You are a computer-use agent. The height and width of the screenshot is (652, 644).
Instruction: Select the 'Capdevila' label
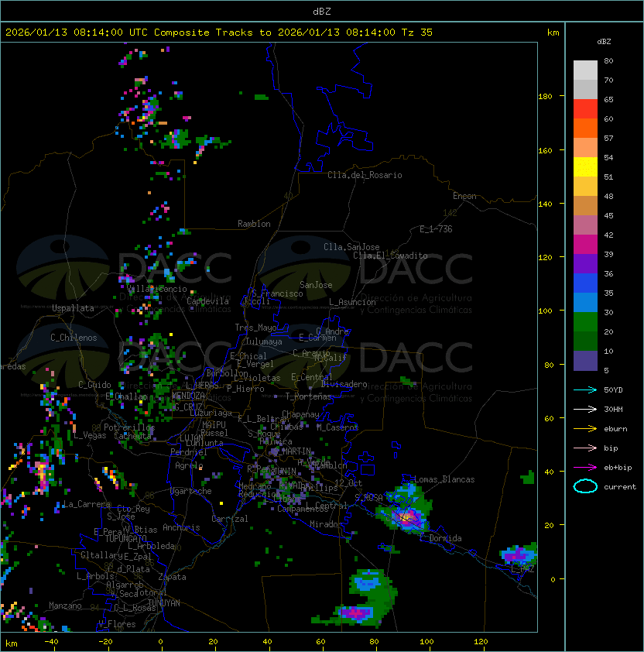[208, 301]
